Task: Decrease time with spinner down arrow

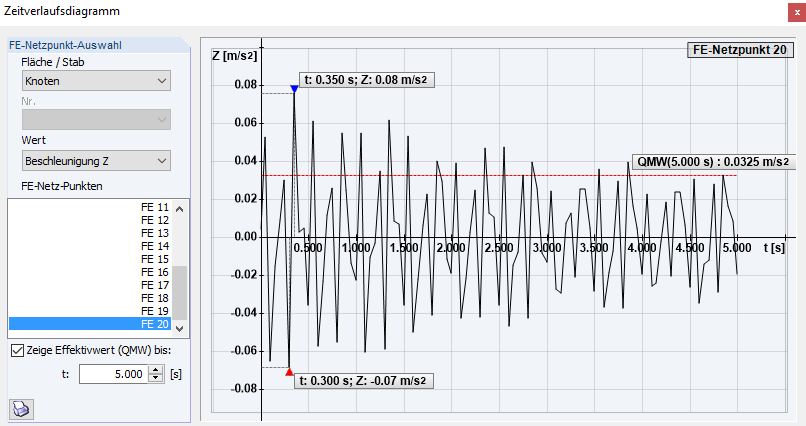Action: 156,379
